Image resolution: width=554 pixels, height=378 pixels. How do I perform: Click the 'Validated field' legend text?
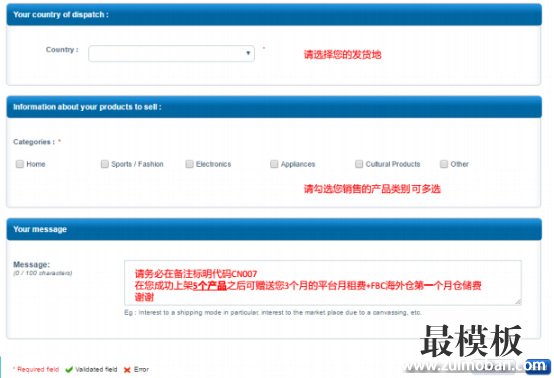(x=96, y=370)
